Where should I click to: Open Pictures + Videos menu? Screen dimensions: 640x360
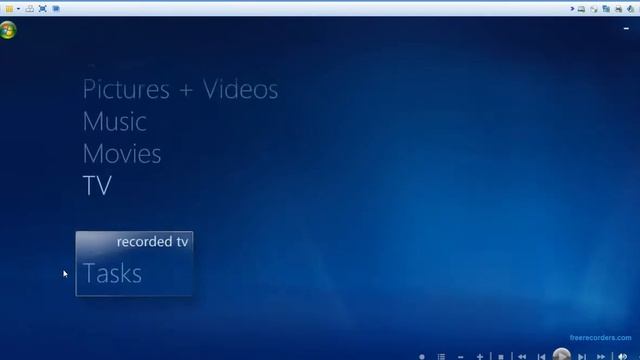click(180, 89)
